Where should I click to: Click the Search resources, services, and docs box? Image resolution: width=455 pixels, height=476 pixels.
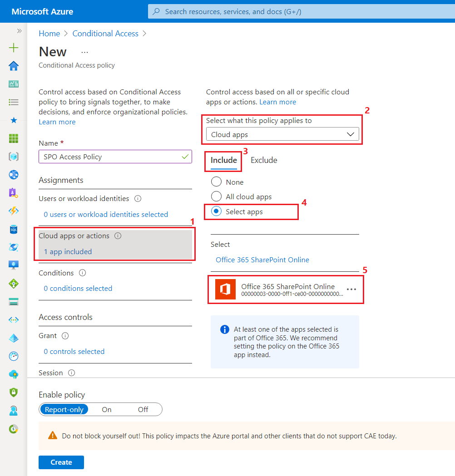click(301, 11)
